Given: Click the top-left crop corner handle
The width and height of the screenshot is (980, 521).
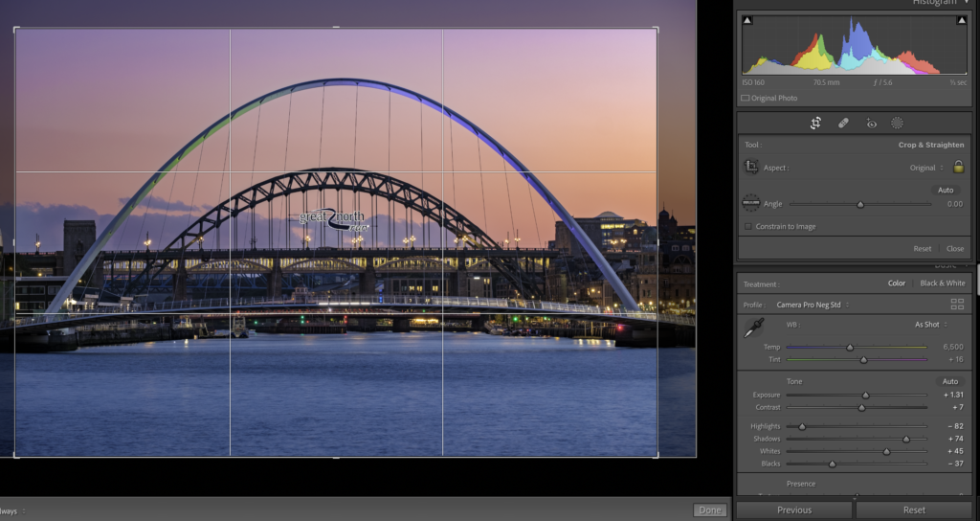Looking at the screenshot, I should [x=15, y=29].
